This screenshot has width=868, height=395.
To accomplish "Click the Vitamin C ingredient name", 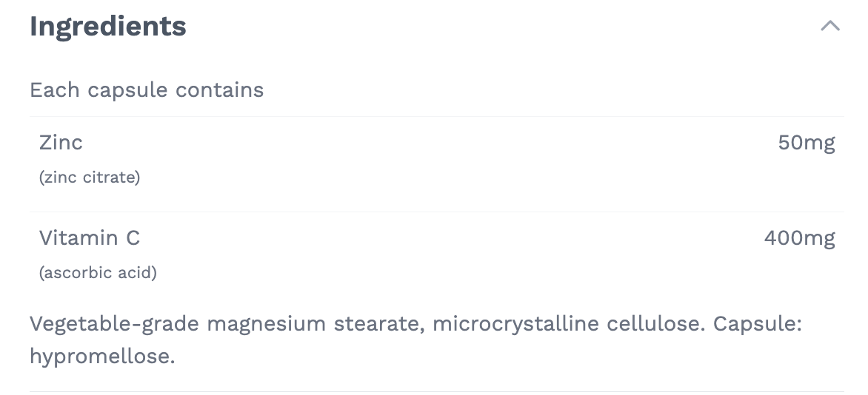I will pos(90,237).
